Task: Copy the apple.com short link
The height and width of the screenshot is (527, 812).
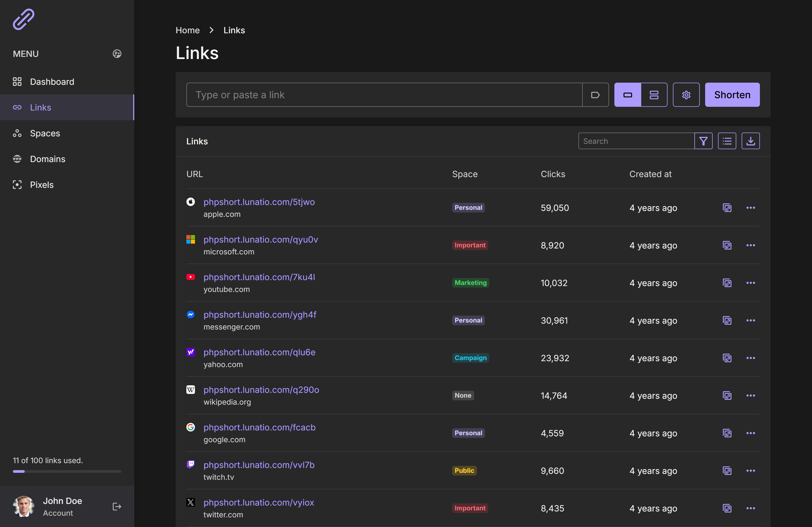Action: pos(727,208)
